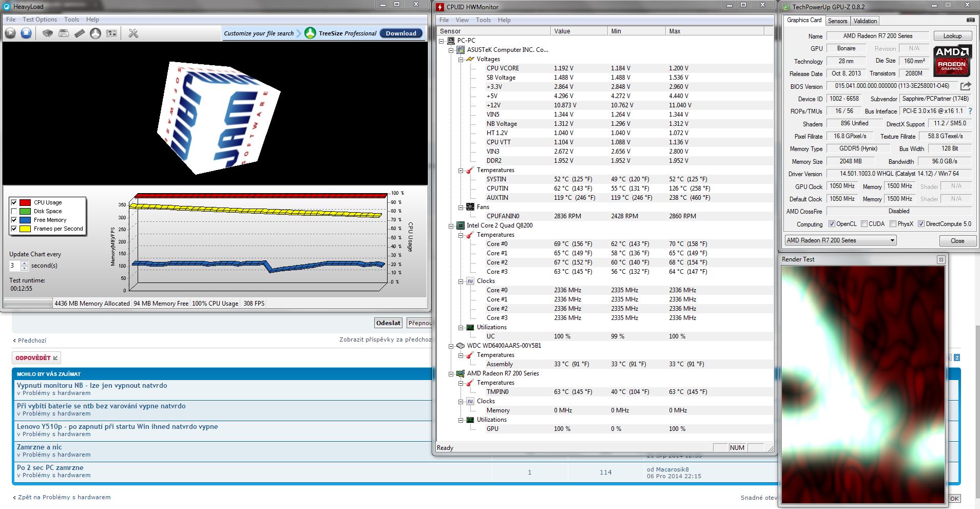Toggle TreeSize disk access icon in HeavyLoad toolbar
Viewport: 980px width, 509px height.
(x=95, y=33)
